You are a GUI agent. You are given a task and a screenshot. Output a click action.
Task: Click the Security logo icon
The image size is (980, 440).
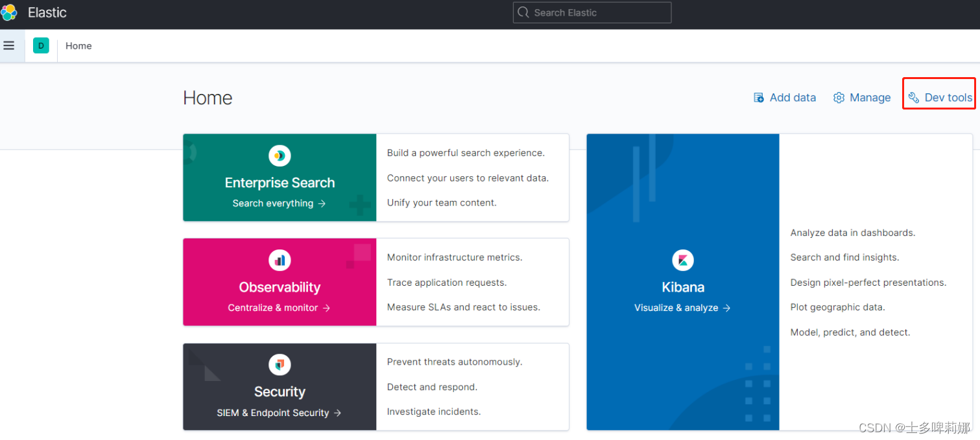[x=280, y=365]
